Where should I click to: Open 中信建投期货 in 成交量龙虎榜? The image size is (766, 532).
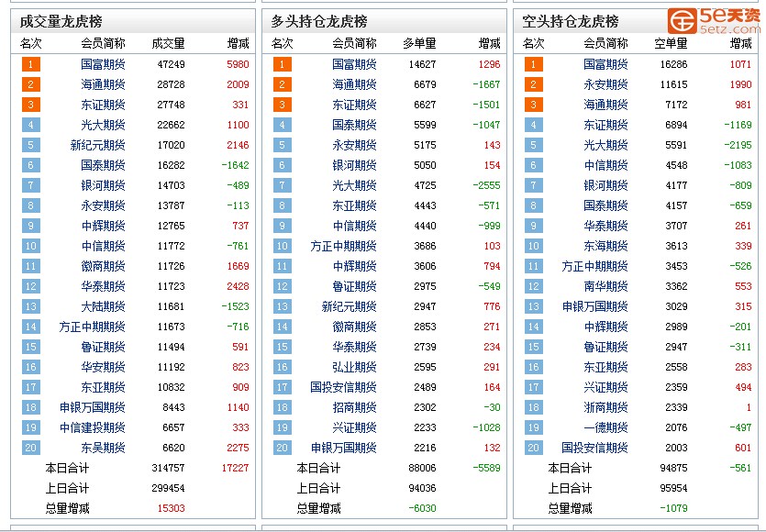pyautogui.click(x=93, y=427)
